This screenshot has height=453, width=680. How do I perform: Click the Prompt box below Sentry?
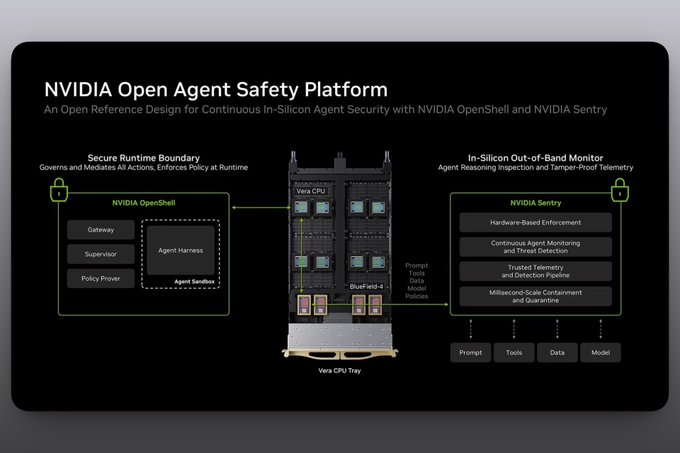(471, 352)
